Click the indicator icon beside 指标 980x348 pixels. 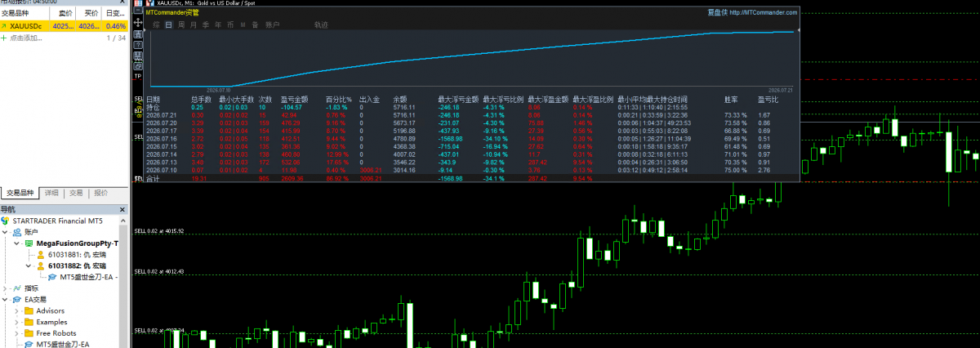[x=18, y=288]
